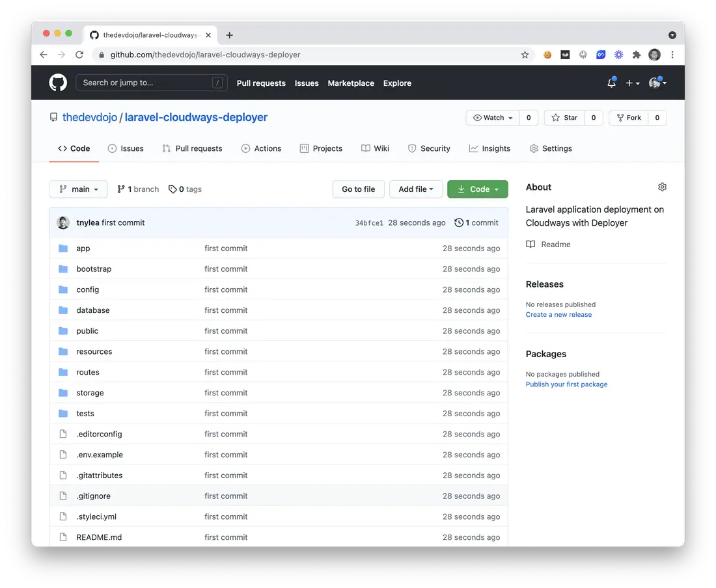
Task: Close the laravel-cloudways browser tab
Action: (x=208, y=35)
